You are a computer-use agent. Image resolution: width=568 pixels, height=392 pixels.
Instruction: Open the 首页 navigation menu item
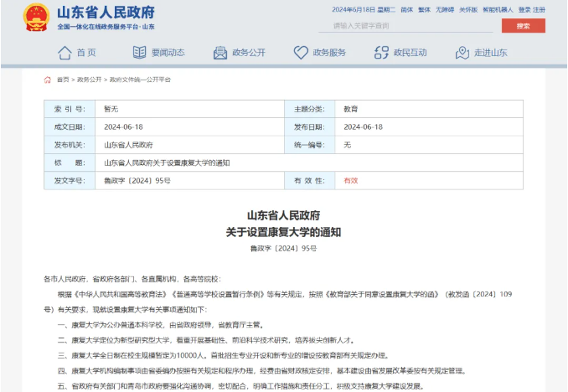(86, 53)
